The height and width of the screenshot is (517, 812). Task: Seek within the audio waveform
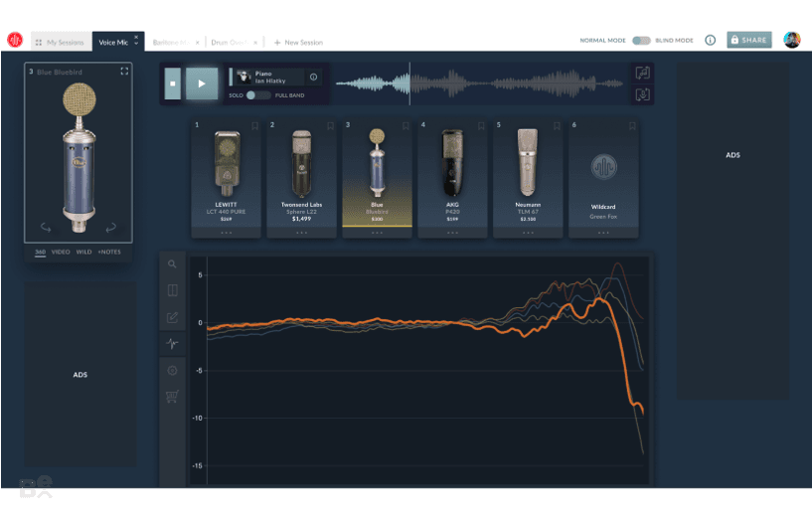479,84
